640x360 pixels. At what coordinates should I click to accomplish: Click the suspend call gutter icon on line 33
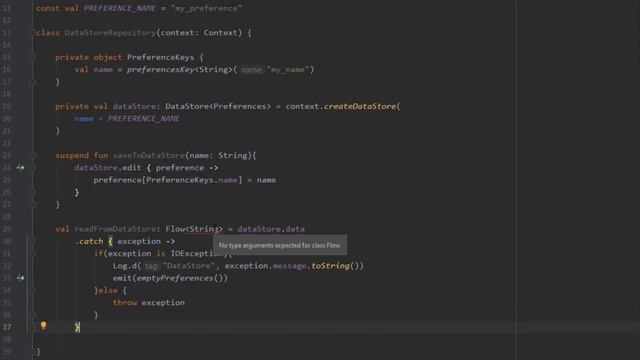[20, 278]
